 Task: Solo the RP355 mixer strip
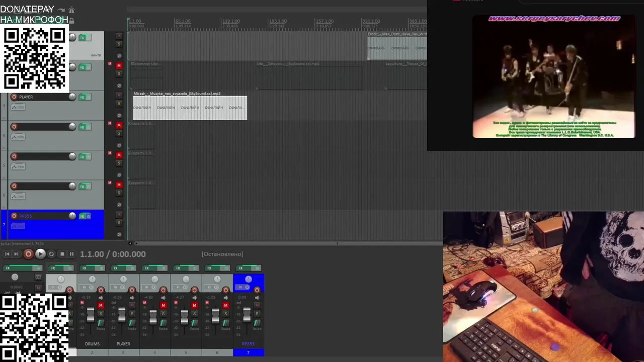[257, 314]
